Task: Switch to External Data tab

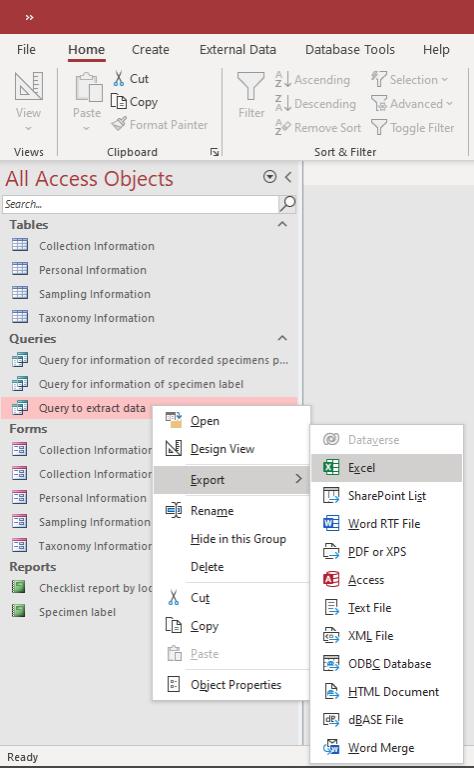Action: [237, 49]
